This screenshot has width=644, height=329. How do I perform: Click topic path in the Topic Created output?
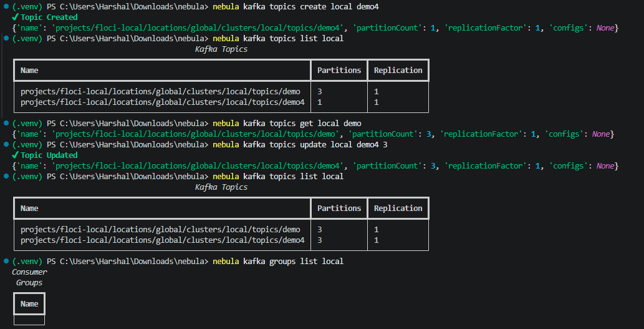[196, 28]
